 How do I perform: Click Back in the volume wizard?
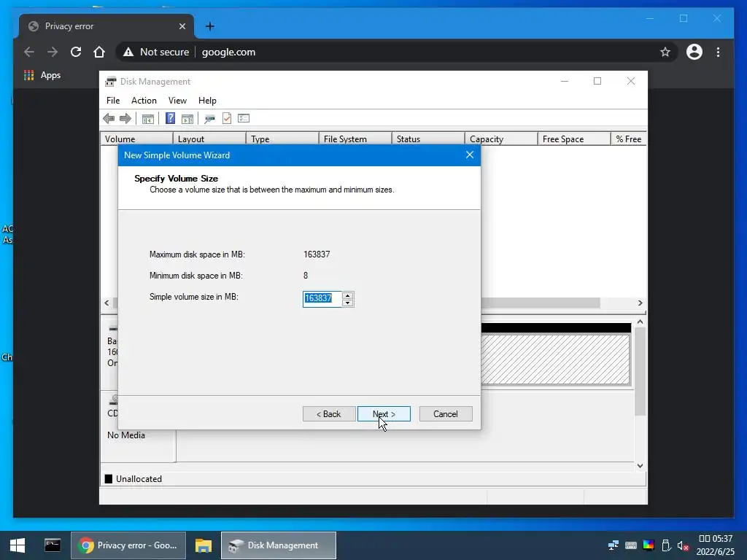click(x=329, y=414)
